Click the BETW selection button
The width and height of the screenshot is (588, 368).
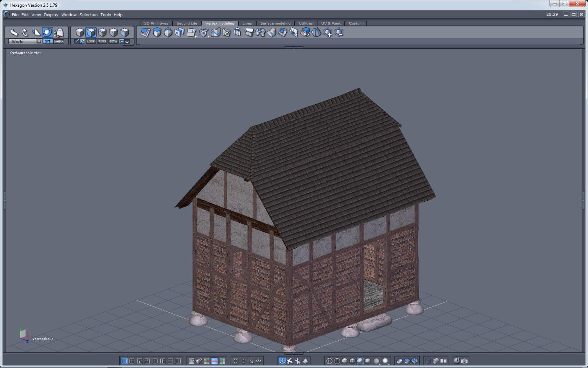[113, 41]
